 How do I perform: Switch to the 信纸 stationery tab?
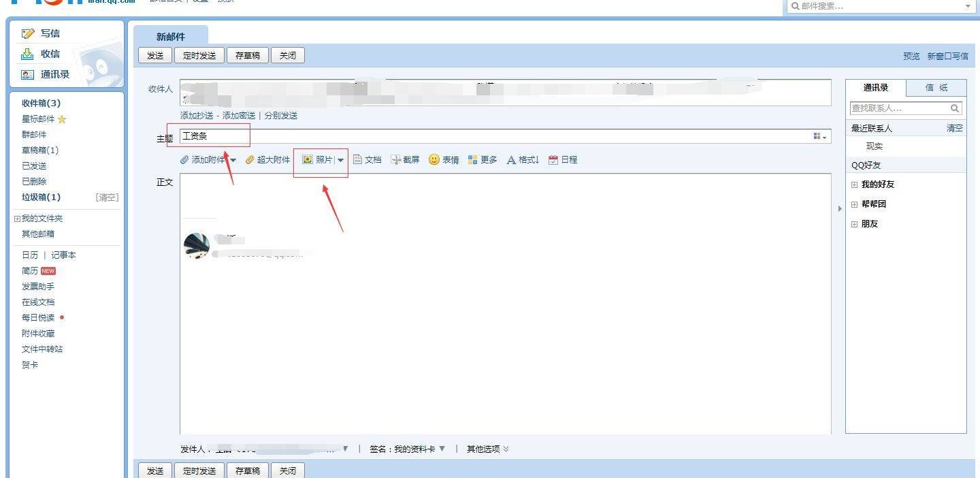tap(936, 88)
